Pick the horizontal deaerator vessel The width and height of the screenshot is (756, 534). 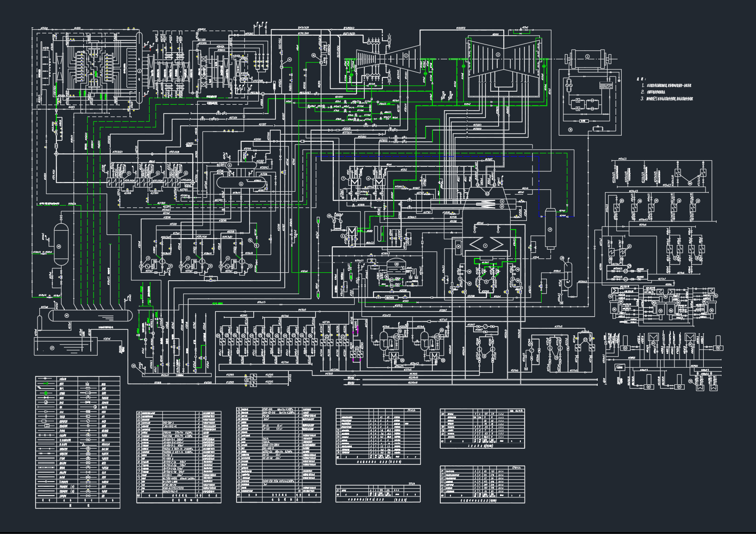pos(241,183)
